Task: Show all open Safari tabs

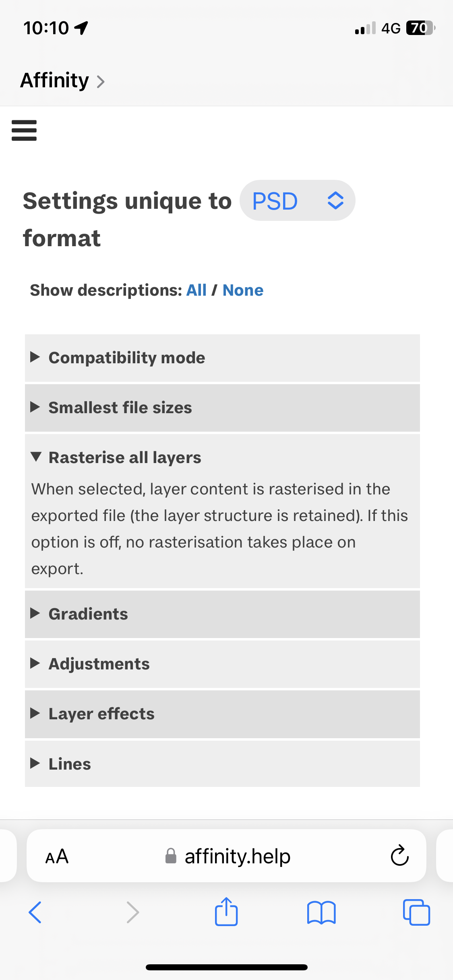Action: tap(416, 912)
